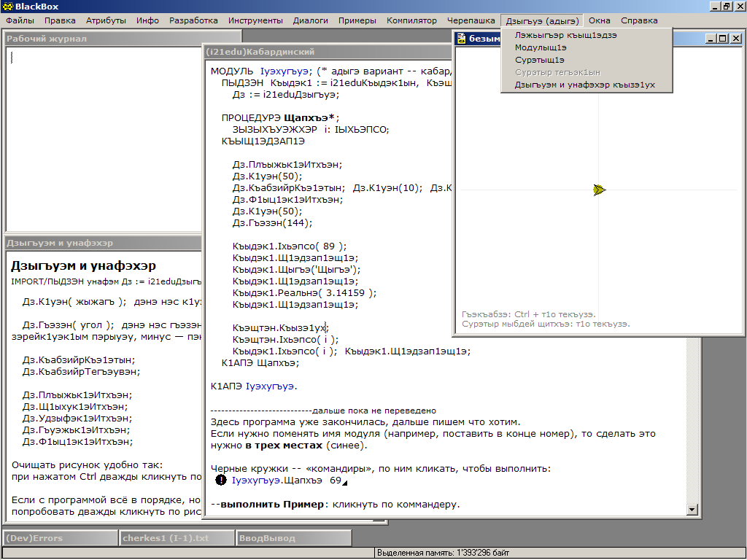This screenshot has width=747, height=560.
Task: Open the Компилятор menu
Action: (411, 20)
